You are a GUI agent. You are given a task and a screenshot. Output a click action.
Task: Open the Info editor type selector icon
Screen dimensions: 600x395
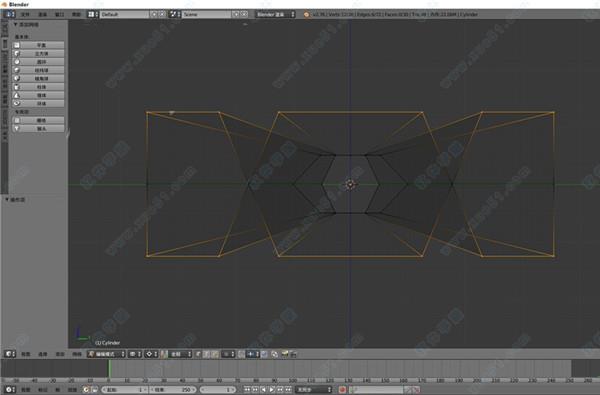[x=10, y=14]
